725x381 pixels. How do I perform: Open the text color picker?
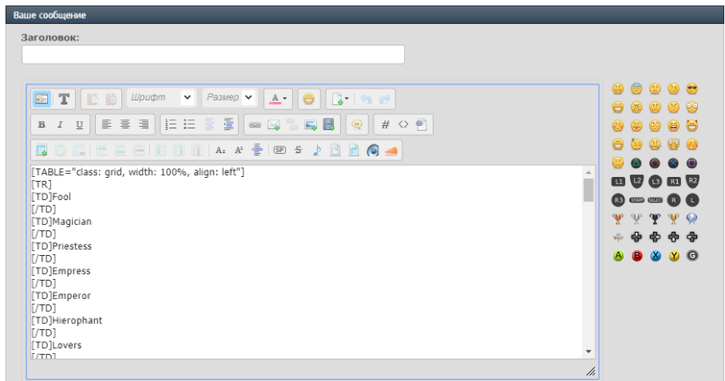click(x=278, y=98)
